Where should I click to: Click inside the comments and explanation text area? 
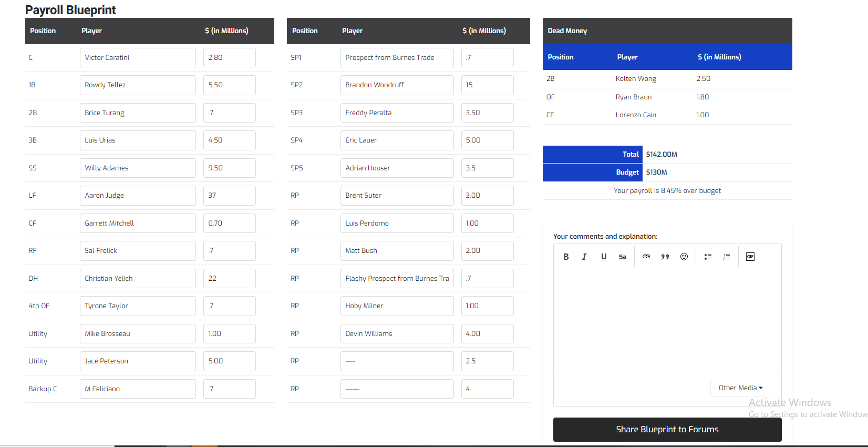(667, 321)
